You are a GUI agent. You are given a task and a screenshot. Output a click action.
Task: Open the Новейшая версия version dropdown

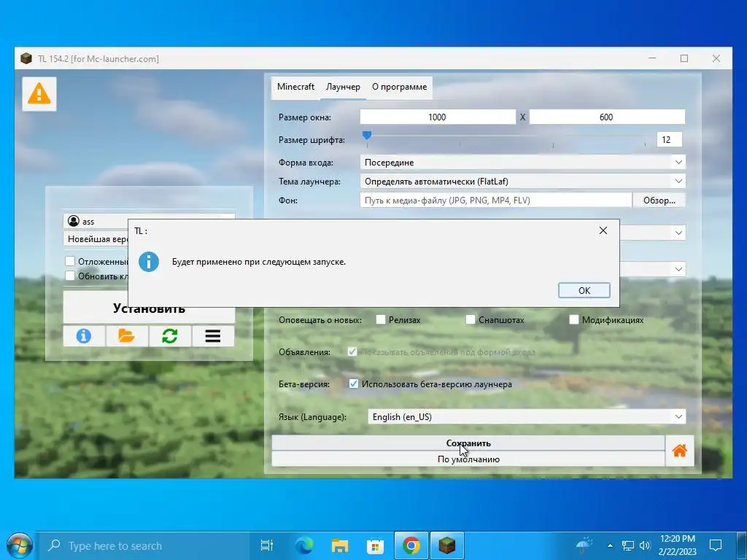click(x=97, y=239)
